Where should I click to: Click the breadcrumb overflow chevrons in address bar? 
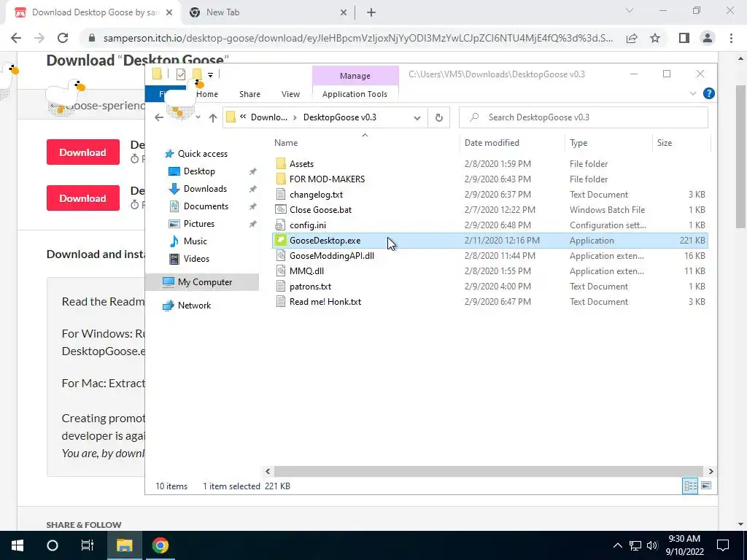pyautogui.click(x=243, y=117)
